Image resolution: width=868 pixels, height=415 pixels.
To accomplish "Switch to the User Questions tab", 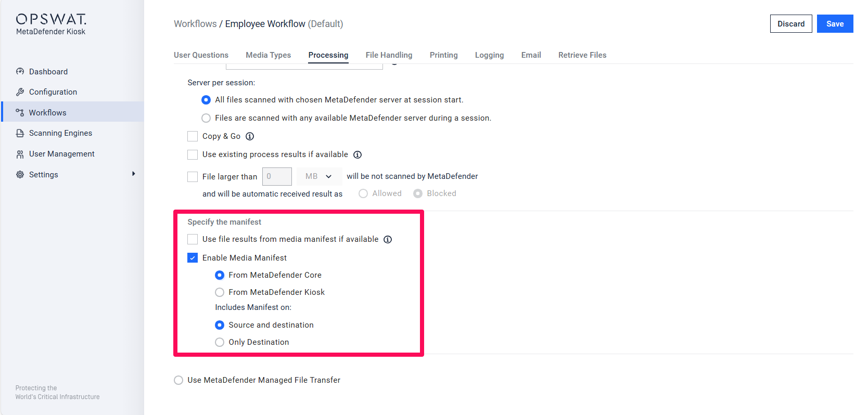I will (201, 55).
